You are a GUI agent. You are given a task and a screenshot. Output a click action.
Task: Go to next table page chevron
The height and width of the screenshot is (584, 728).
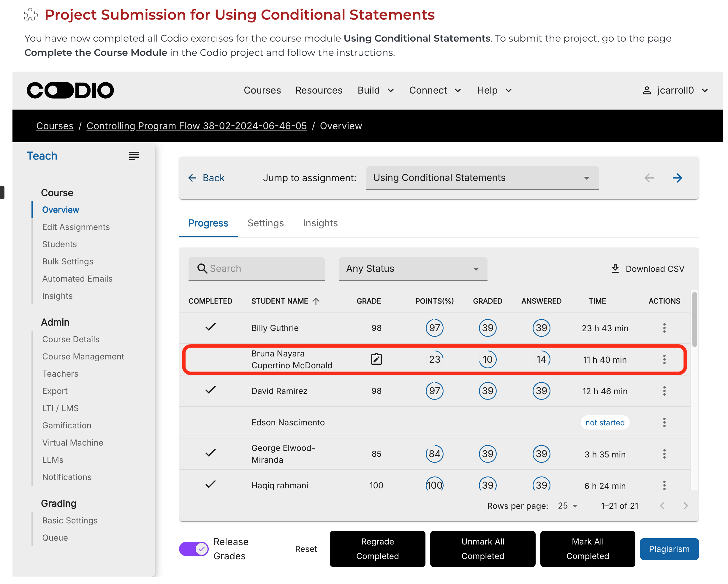pos(685,506)
